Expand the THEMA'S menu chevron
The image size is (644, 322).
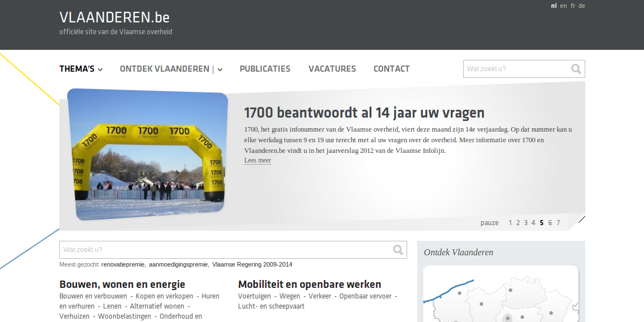tap(100, 69)
